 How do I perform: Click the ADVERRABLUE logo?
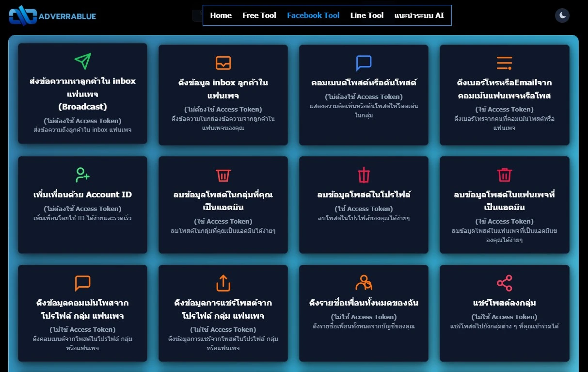point(52,16)
